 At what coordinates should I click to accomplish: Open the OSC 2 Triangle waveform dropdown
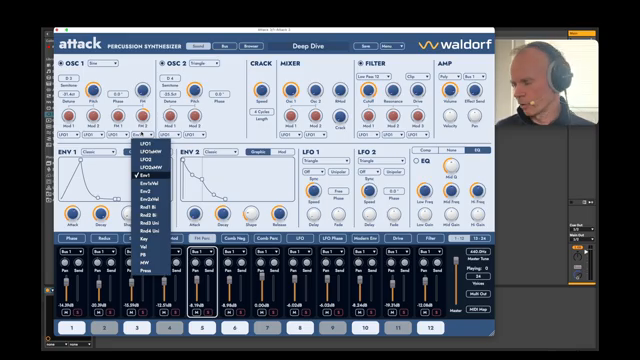pos(204,63)
